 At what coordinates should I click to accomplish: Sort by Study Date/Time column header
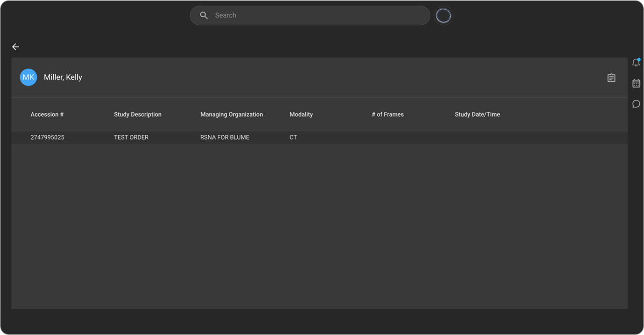coord(477,114)
